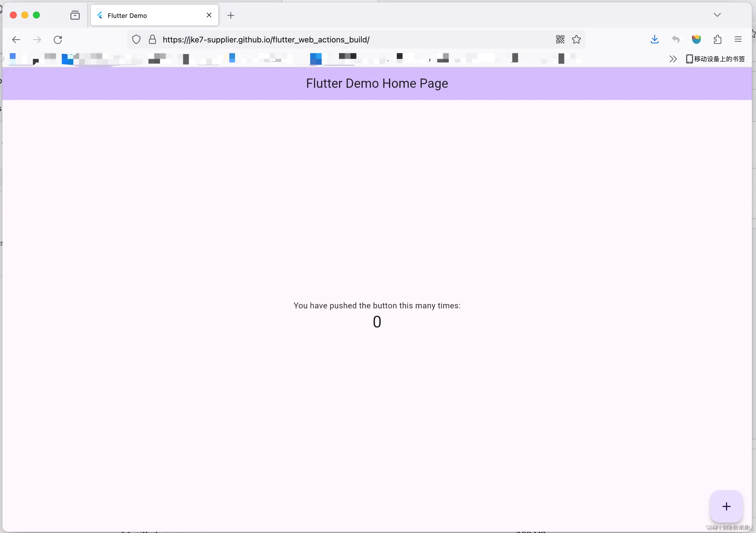Click the Flutter Demo Home Page title

pyautogui.click(x=377, y=83)
